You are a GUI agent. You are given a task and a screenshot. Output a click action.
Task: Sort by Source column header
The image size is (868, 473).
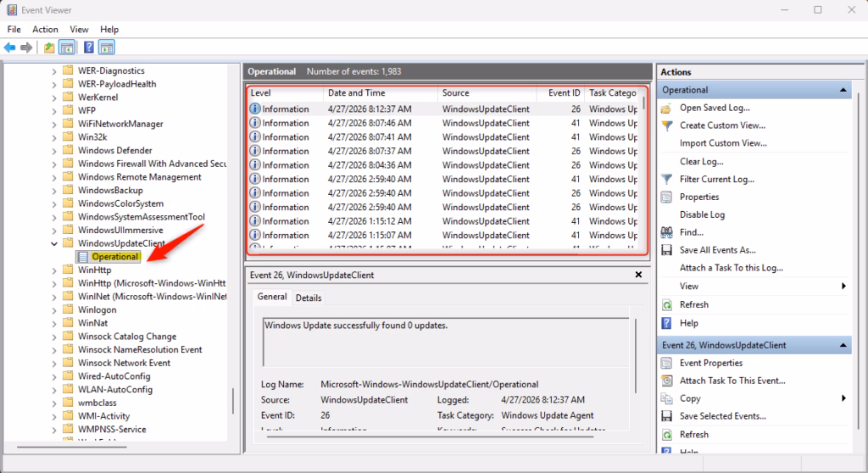(487, 93)
